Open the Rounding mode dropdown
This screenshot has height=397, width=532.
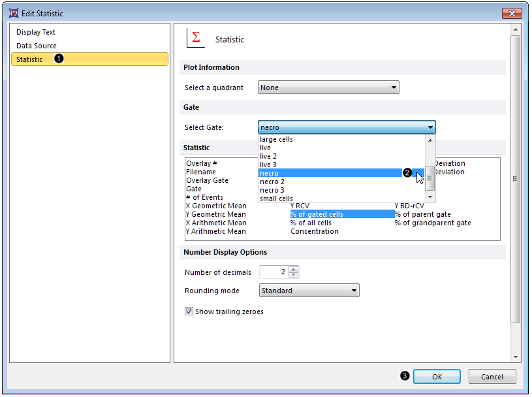point(309,291)
